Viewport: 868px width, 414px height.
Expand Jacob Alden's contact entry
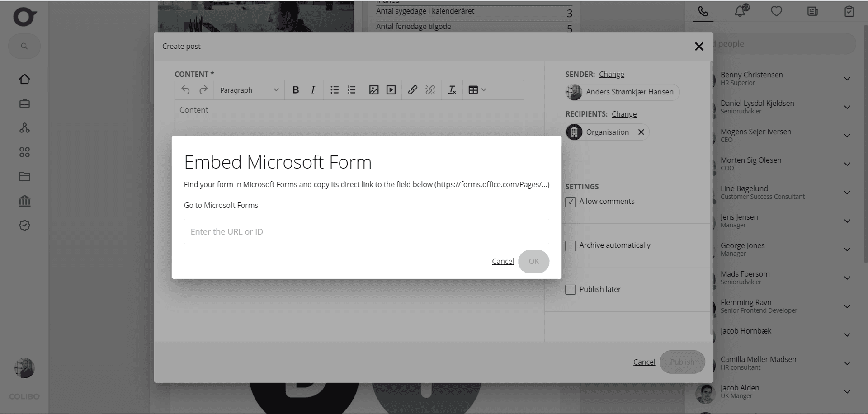pos(847,392)
